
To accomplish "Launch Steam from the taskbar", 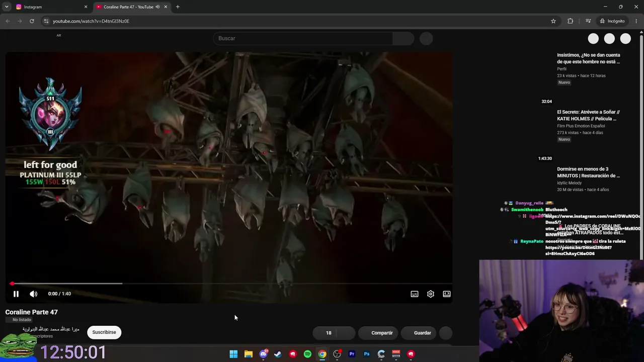I will pos(278,354).
